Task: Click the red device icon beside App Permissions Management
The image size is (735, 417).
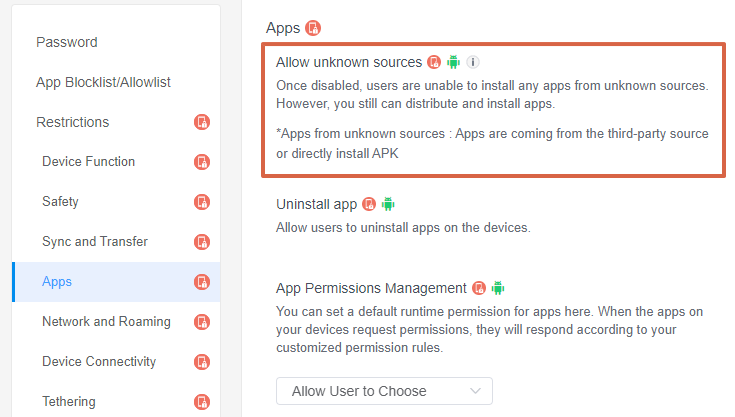Action: coord(479,288)
